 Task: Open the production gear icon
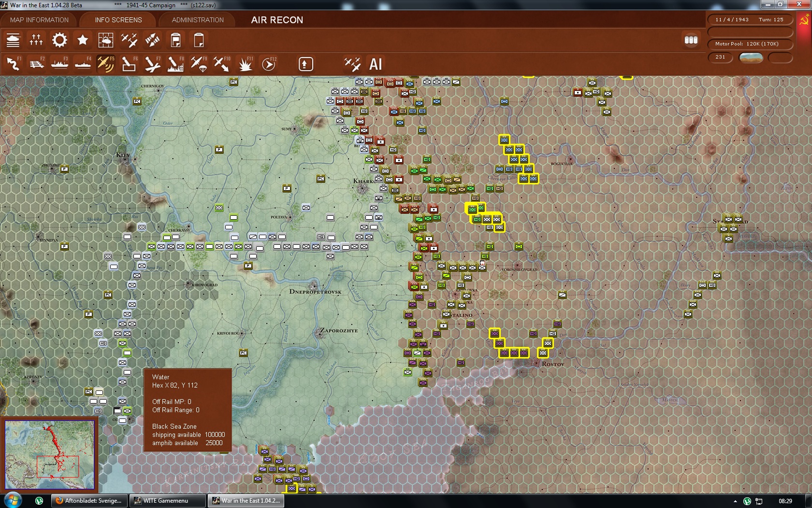pos(59,40)
